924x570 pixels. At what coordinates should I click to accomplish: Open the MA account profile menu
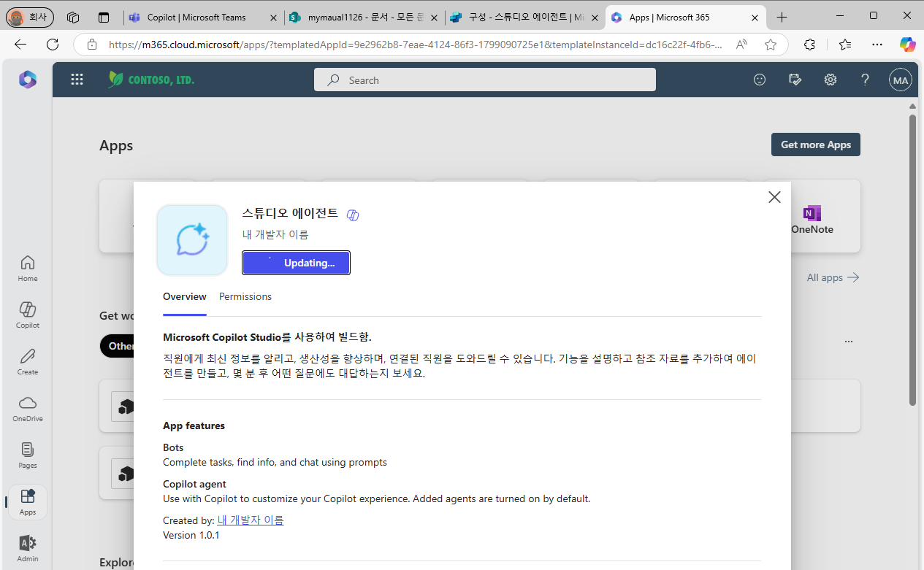coord(901,80)
